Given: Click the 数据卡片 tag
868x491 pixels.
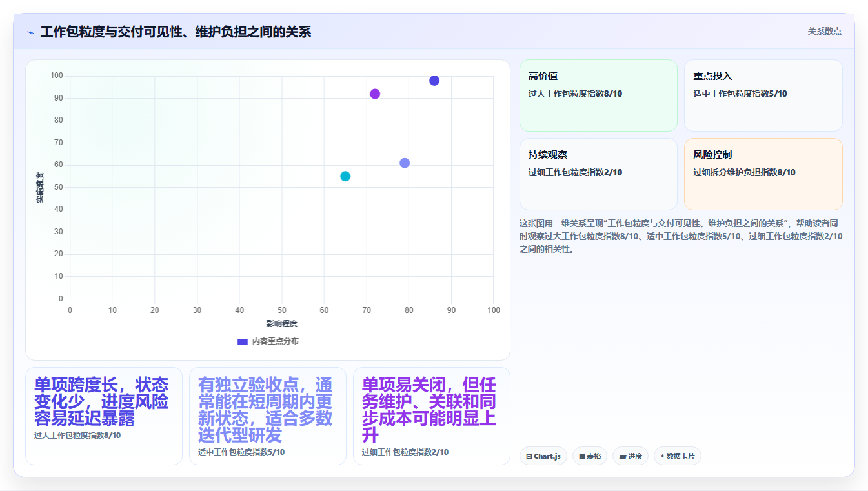Looking at the screenshot, I should tap(678, 456).
